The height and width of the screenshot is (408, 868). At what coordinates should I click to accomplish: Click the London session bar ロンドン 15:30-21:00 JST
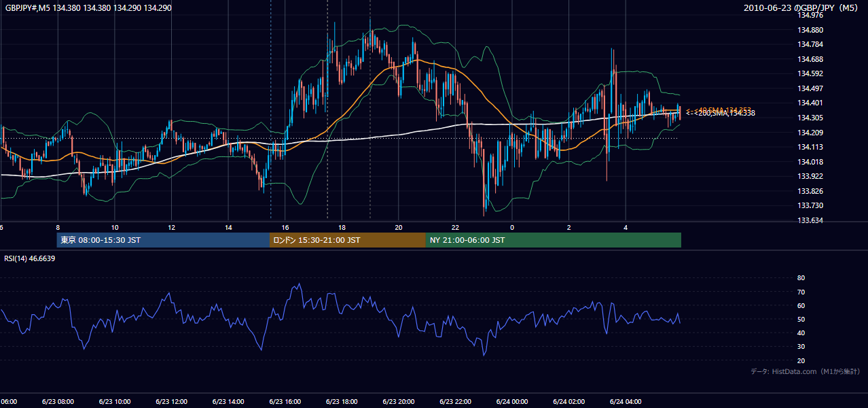348,240
